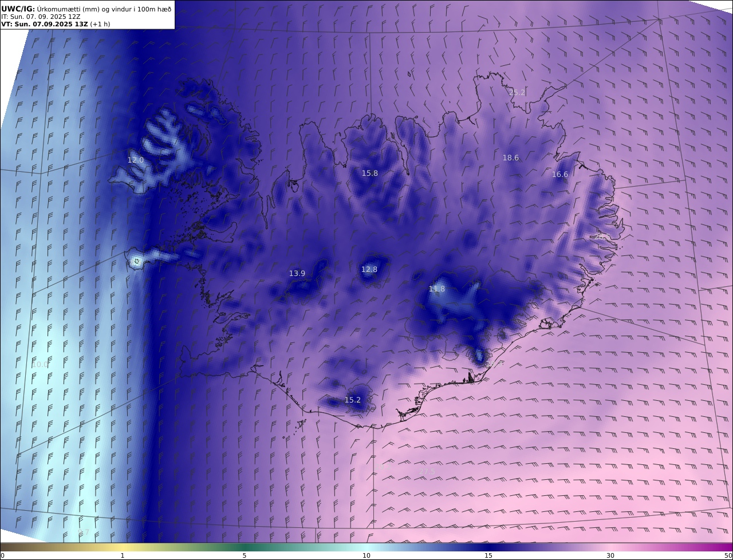
Task: Click the value label 12.8 on the map
Action: (369, 269)
